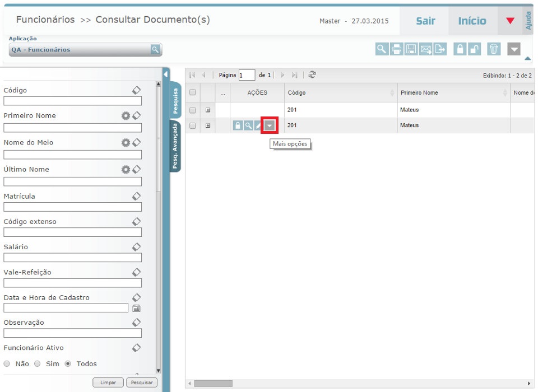The width and height of the screenshot is (538, 392).
Task: Clear the Código filter with its eraser icon
Action: [136, 90]
